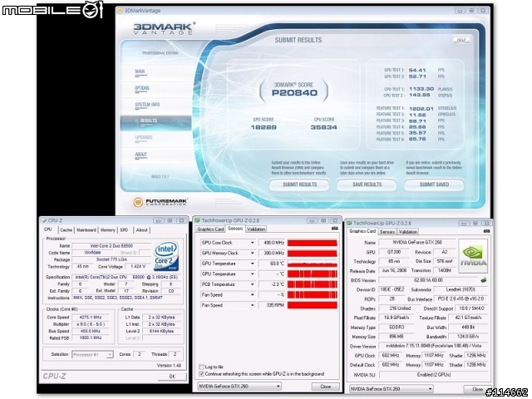The height and width of the screenshot is (399, 532).
Task: Open dropdown for Fan Speed percent row
Action: coord(252,295)
